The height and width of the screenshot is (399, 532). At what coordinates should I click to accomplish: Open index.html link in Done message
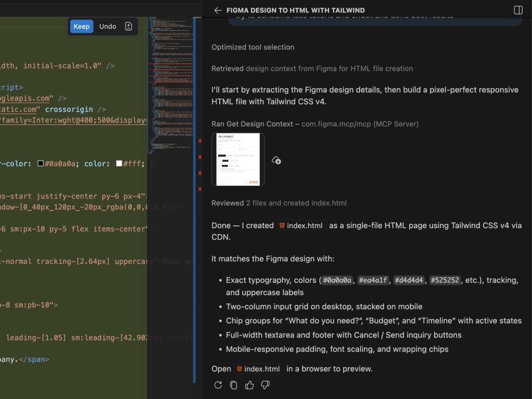point(302,226)
